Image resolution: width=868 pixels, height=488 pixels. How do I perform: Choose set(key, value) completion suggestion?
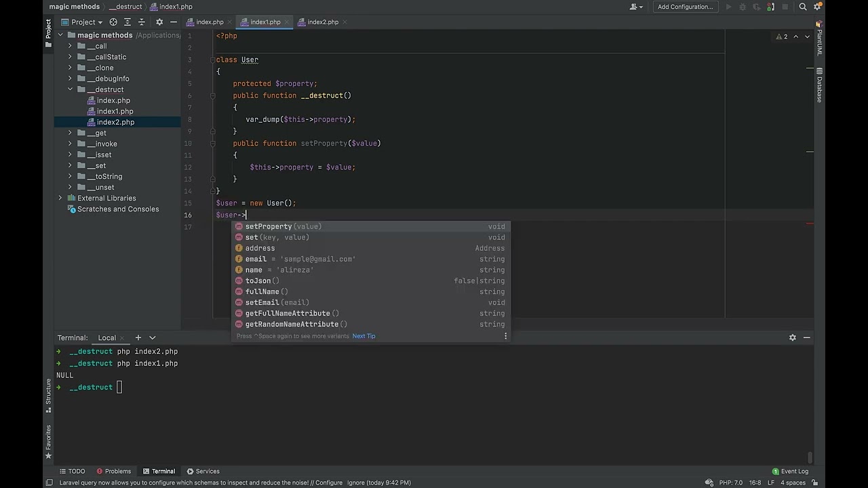tap(370, 237)
